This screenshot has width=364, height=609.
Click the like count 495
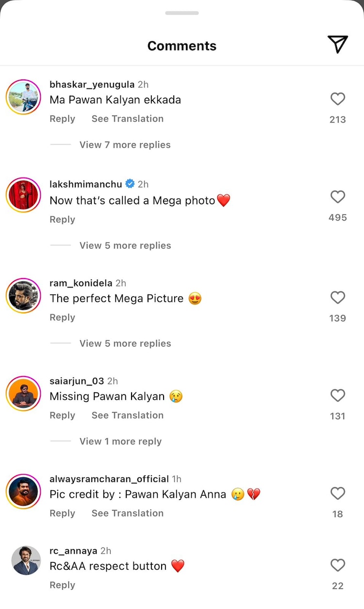point(337,217)
